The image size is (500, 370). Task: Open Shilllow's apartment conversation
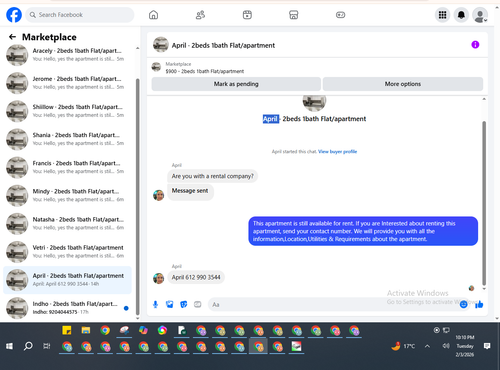(x=68, y=111)
